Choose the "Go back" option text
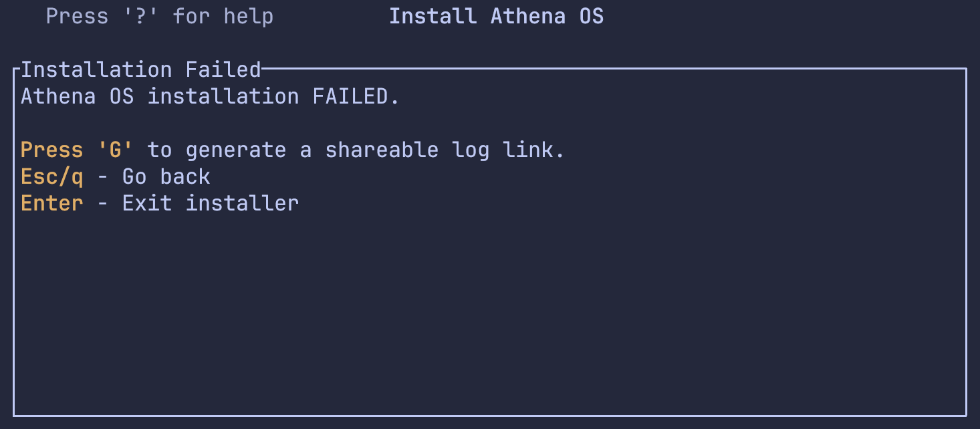The width and height of the screenshot is (980, 429). tap(166, 176)
